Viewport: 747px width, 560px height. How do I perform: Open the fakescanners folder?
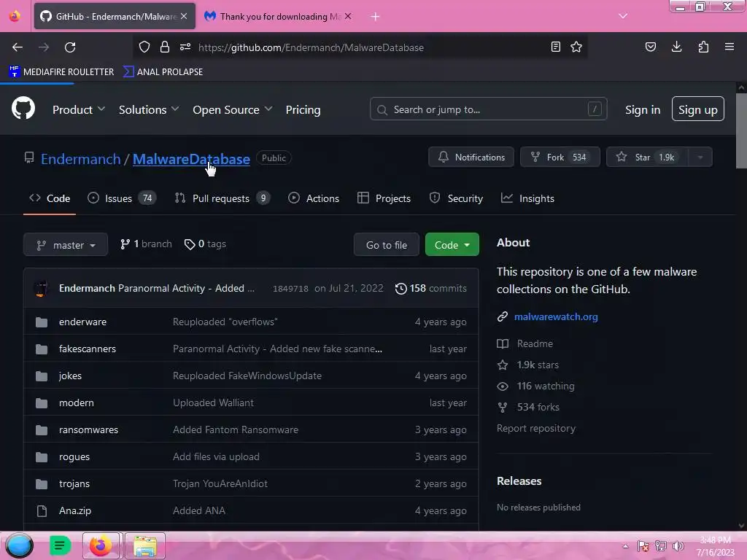pos(88,349)
